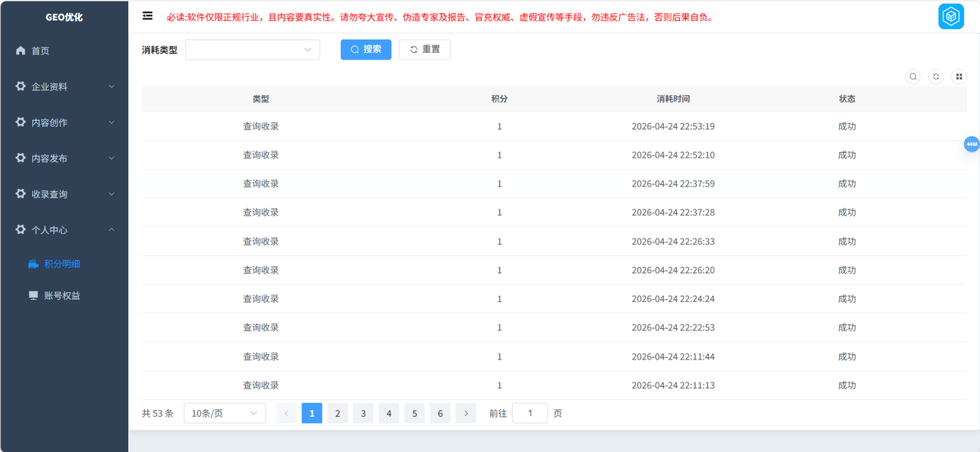Click the timestamp 2026-04-24 22:26:20
Viewport: 980px width, 452px height.
(x=673, y=270)
